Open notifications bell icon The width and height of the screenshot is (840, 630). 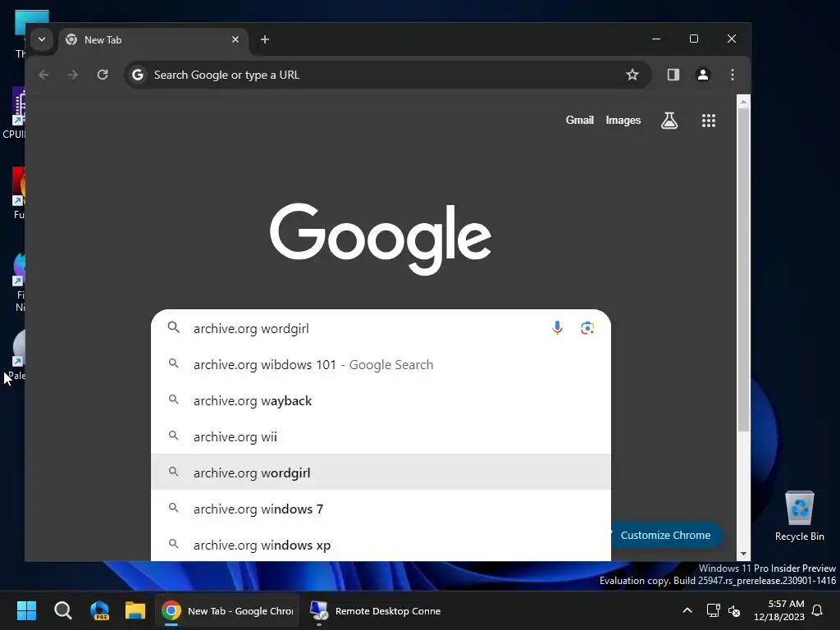click(x=818, y=610)
